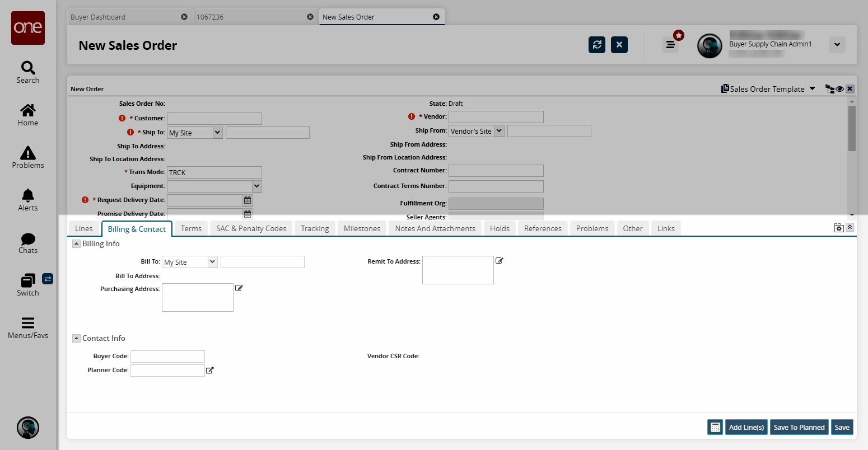Go to Home in the sidebar
Screen dimensions: 868x450
(x=28, y=115)
